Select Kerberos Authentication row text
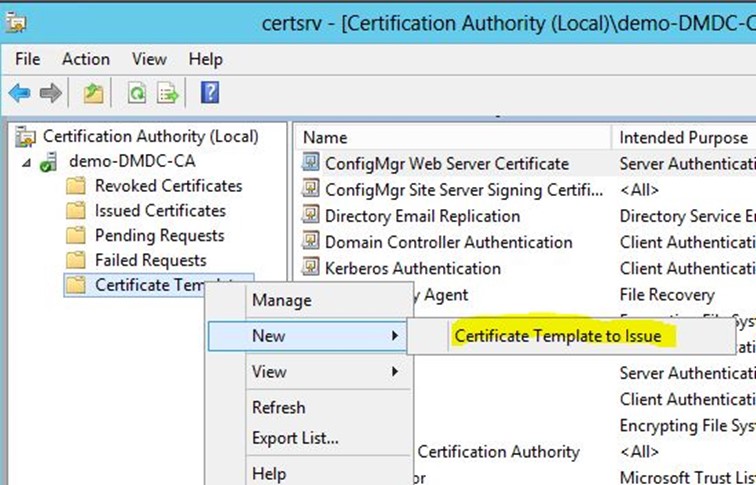 (413, 268)
